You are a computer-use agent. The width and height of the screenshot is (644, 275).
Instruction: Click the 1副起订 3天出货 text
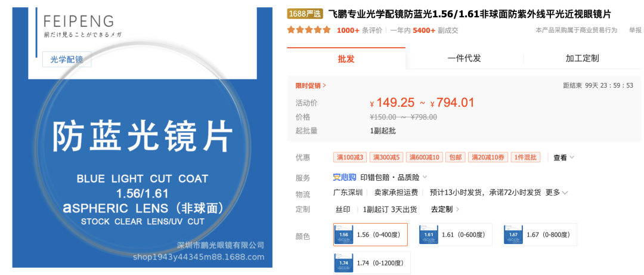[390, 209]
